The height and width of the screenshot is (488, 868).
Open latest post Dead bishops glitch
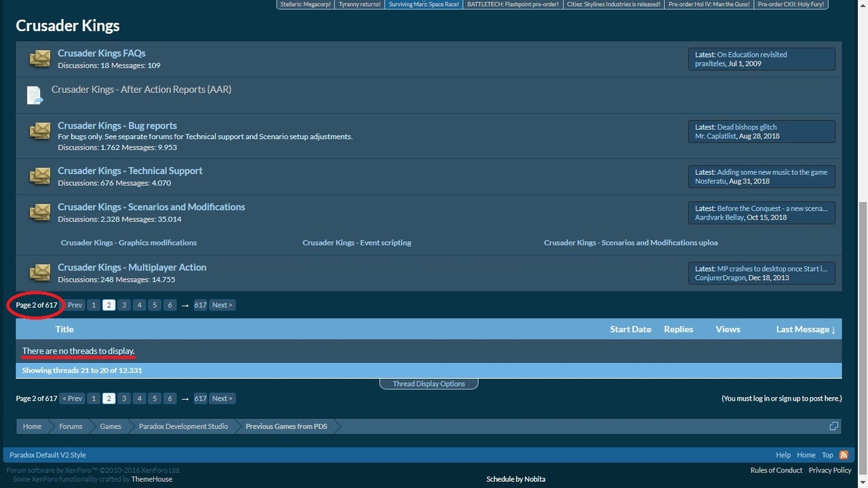coord(747,127)
